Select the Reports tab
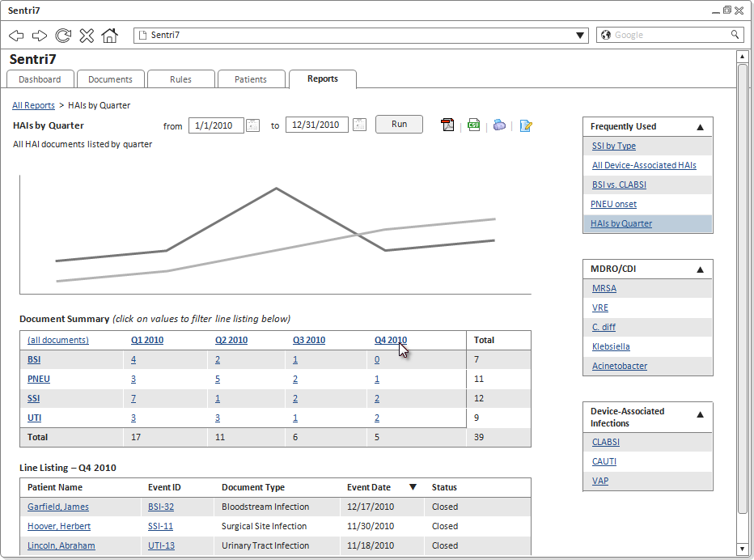This screenshot has height=560, width=754. [x=323, y=78]
